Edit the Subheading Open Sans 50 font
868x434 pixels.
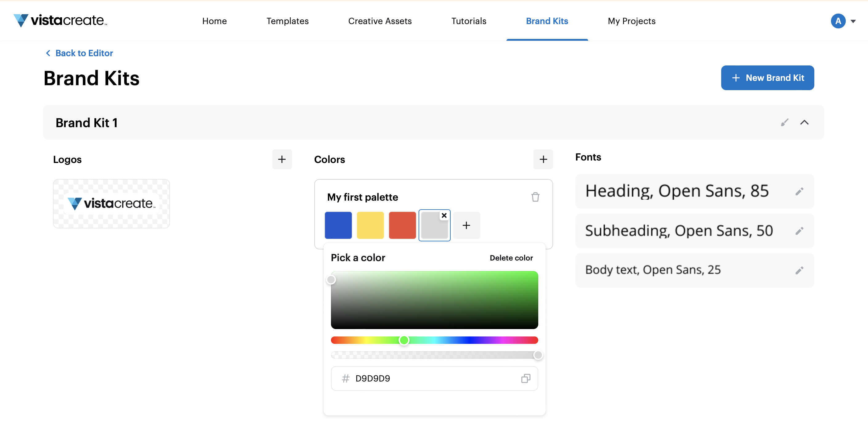[799, 231]
